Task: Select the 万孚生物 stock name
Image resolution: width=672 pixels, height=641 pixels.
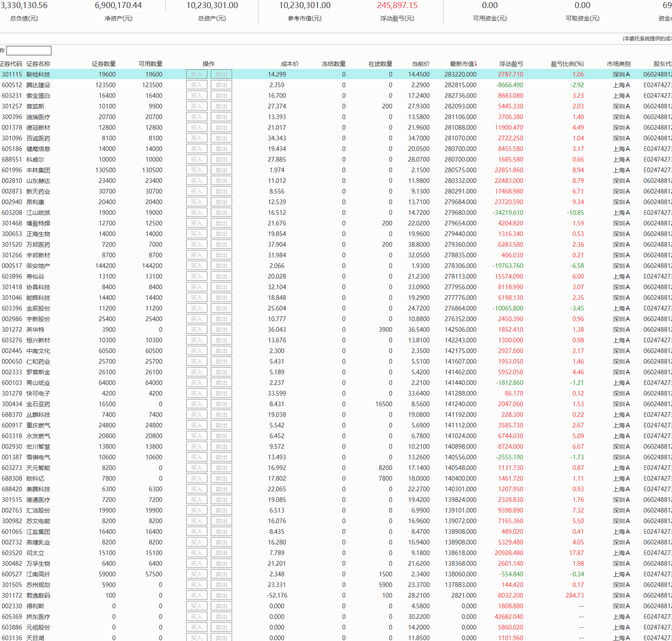Action: 38,564
